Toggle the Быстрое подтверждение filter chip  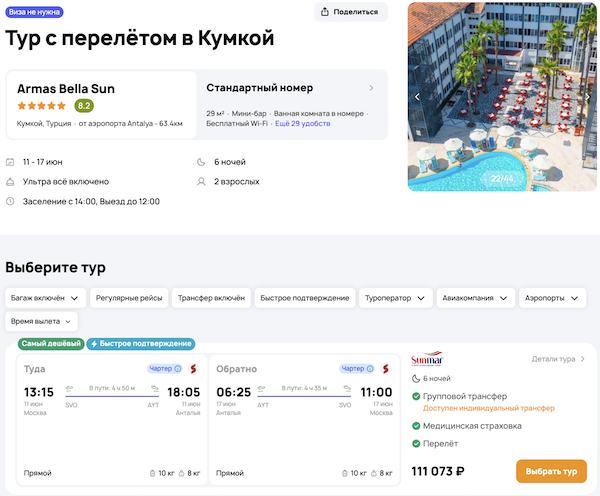tap(305, 298)
